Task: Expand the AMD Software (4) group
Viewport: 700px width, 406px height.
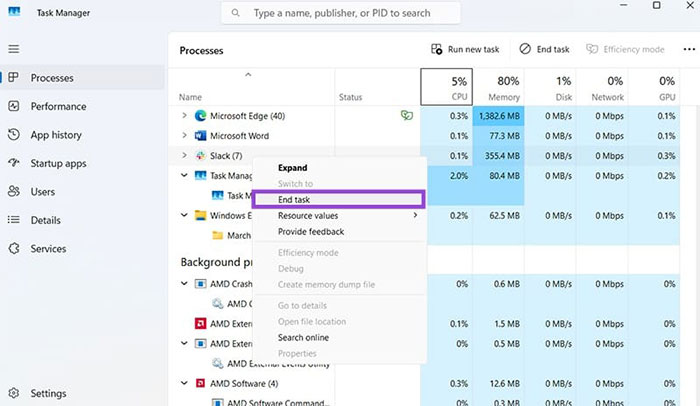Action: point(184,383)
